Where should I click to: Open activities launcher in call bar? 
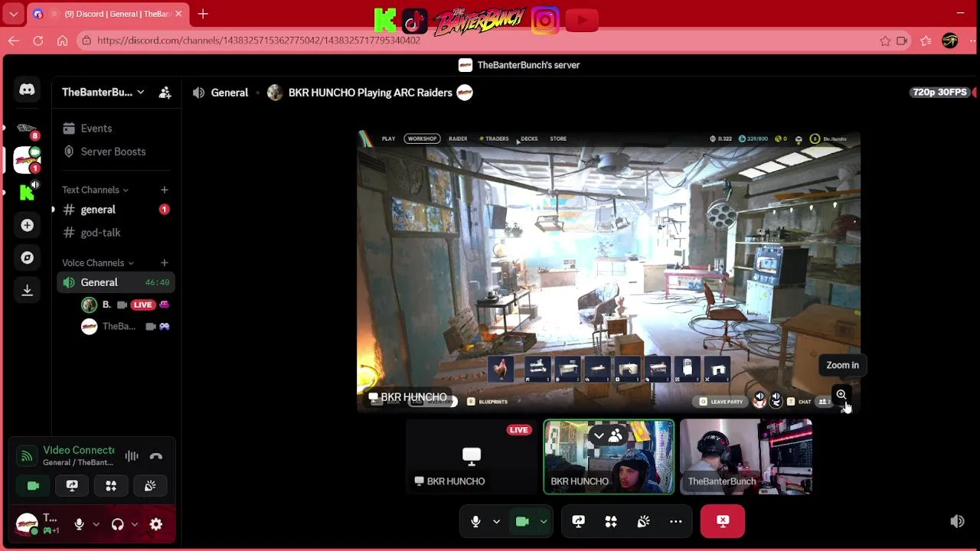click(611, 521)
